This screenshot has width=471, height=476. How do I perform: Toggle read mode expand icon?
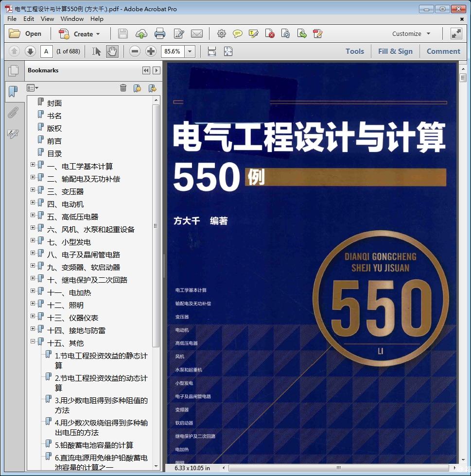[x=456, y=34]
